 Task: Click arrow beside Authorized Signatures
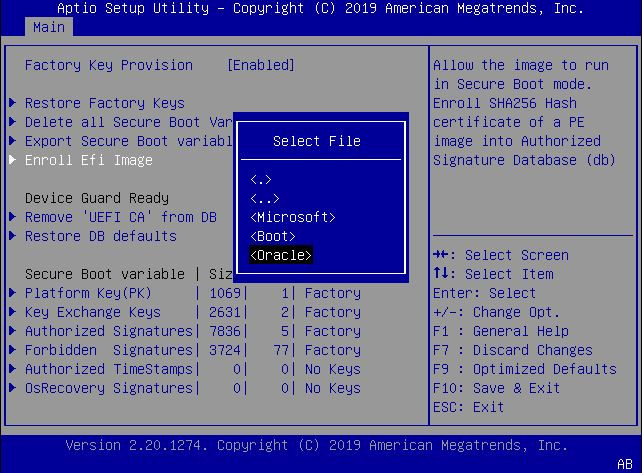click(13, 330)
